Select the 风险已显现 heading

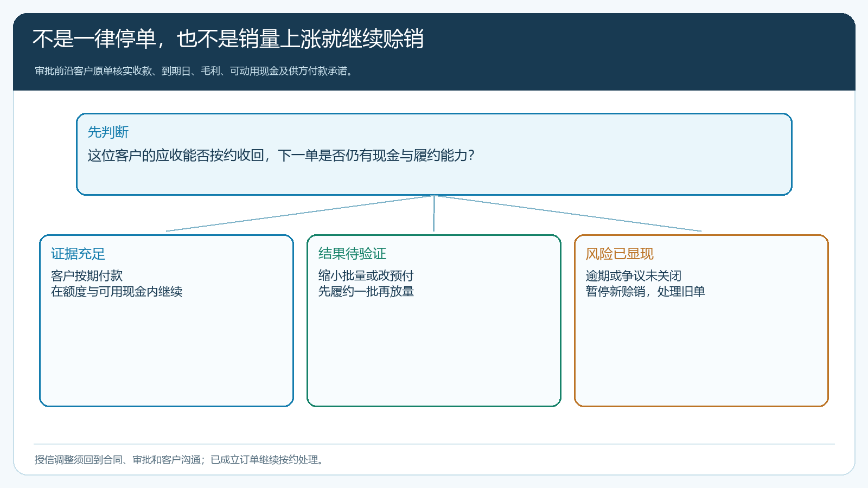(620, 254)
